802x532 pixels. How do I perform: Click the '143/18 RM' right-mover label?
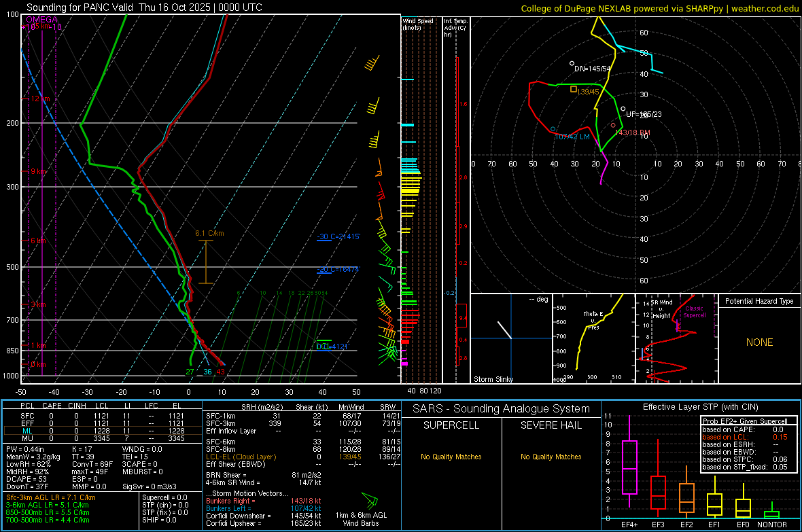pos(633,132)
